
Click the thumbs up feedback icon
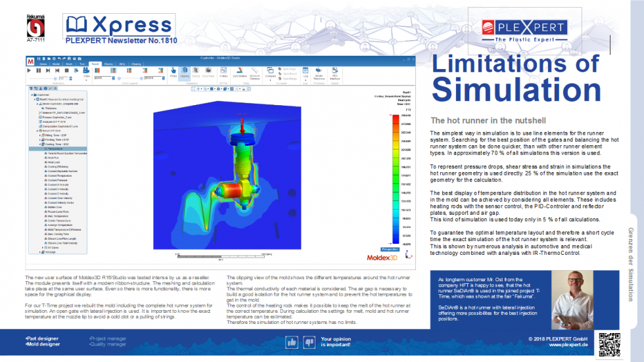(x=292, y=342)
